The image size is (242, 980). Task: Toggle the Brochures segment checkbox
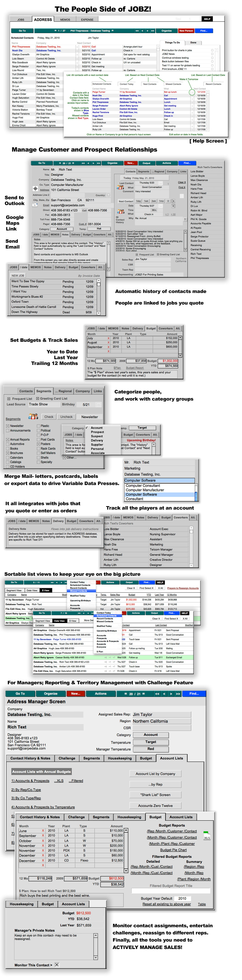[8, 453]
